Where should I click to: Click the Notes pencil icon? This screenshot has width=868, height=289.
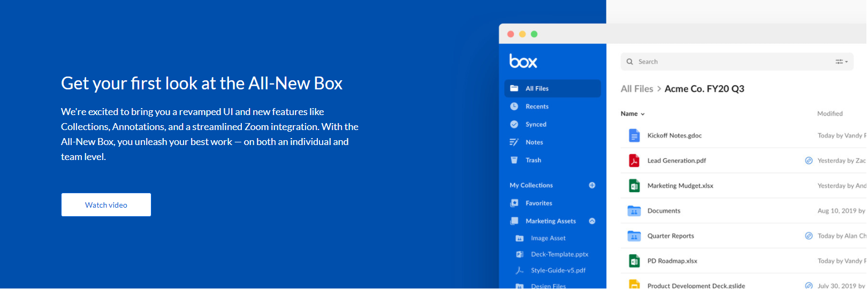click(x=514, y=142)
